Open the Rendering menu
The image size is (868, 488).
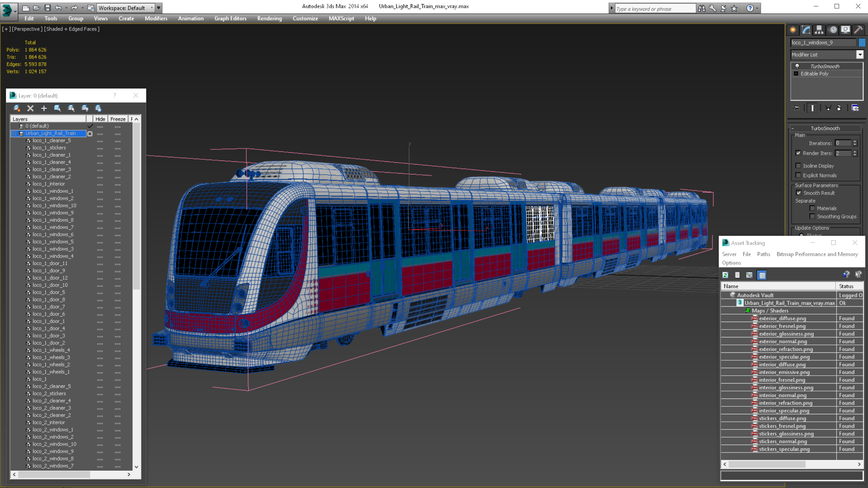pos(269,18)
